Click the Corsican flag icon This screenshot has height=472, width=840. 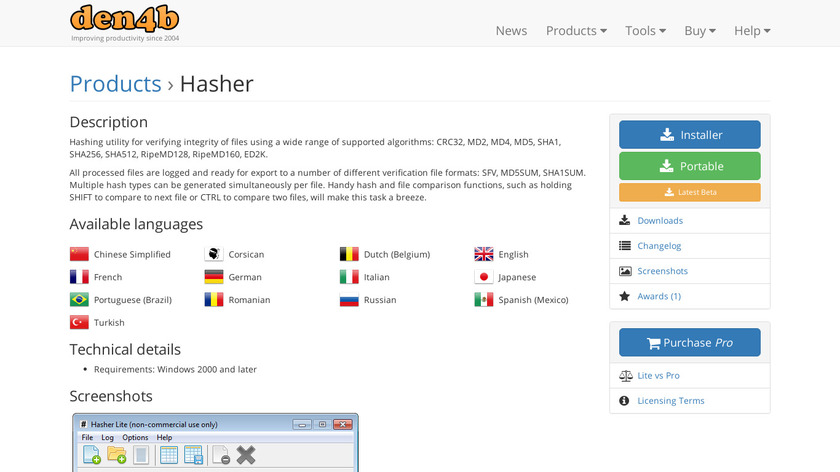[x=214, y=254]
